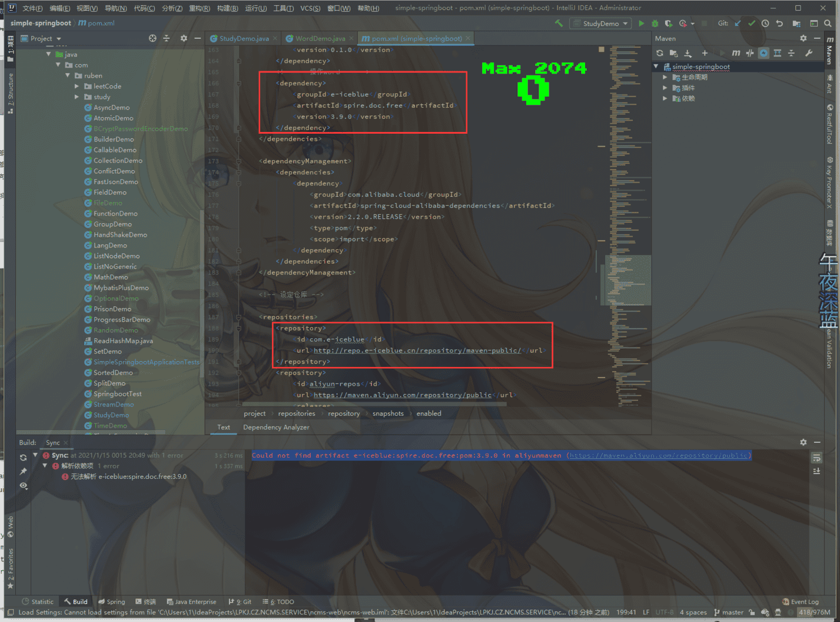Screen dimensions: 840x622
Task: Open the Search Everywhere magnifier icon
Action: tap(828, 24)
